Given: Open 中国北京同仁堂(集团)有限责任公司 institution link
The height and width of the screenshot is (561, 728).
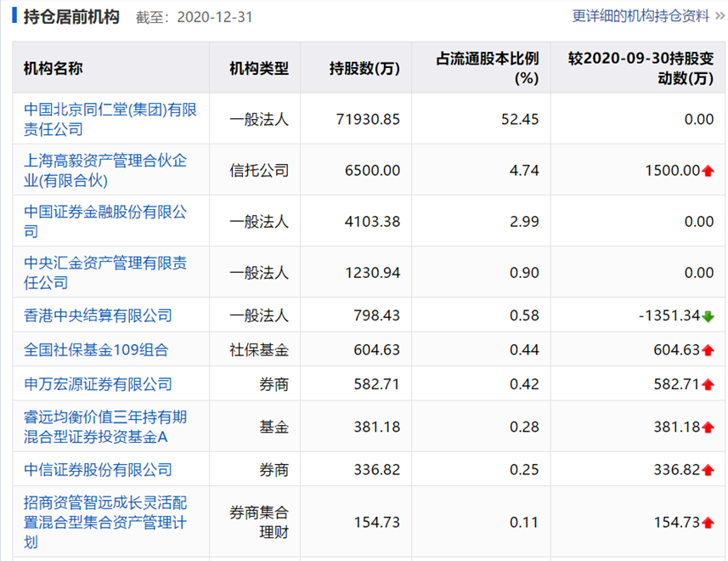Looking at the screenshot, I should (110, 119).
